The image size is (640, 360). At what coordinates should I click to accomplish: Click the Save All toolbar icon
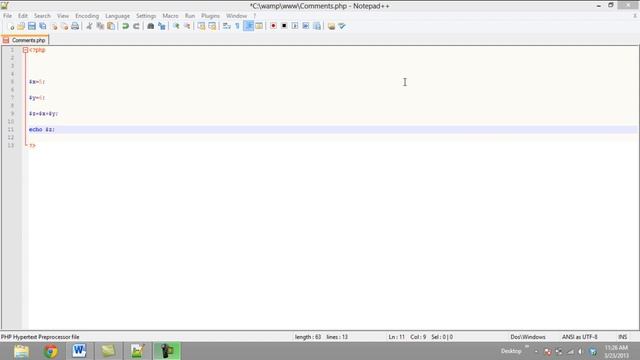click(42, 26)
